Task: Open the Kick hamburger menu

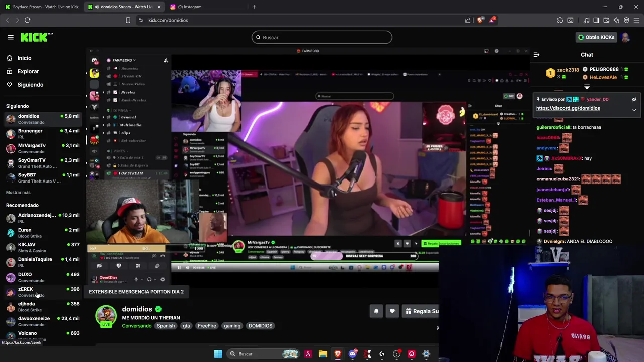Action: tap(11, 37)
